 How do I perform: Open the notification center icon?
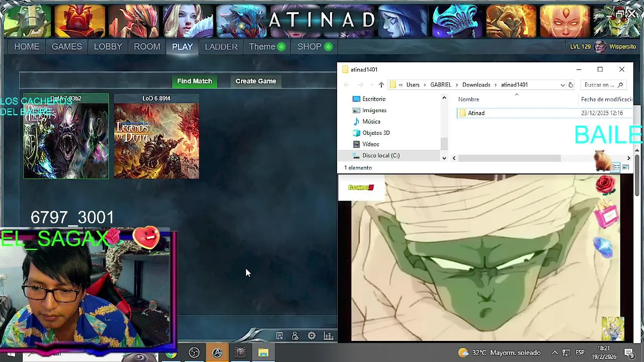tap(629, 353)
